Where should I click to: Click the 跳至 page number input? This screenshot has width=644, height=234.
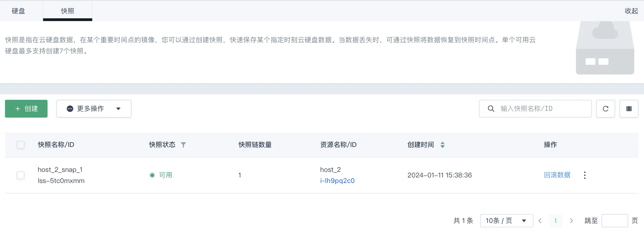pos(614,221)
